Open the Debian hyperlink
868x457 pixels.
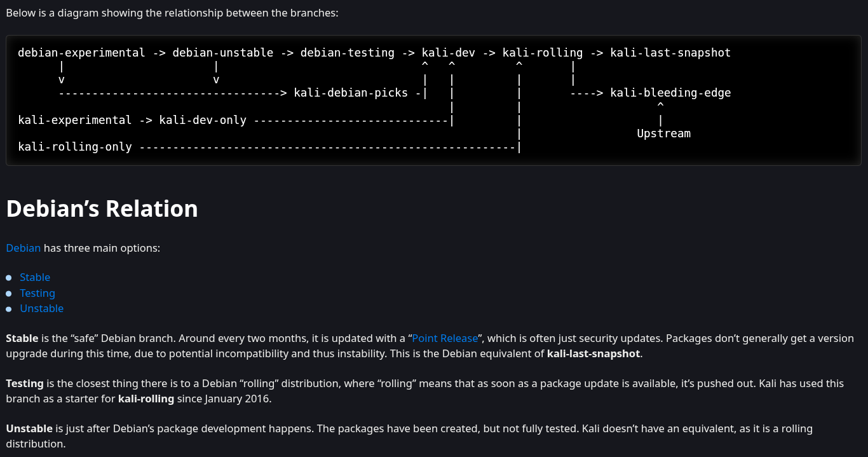pyautogui.click(x=24, y=248)
